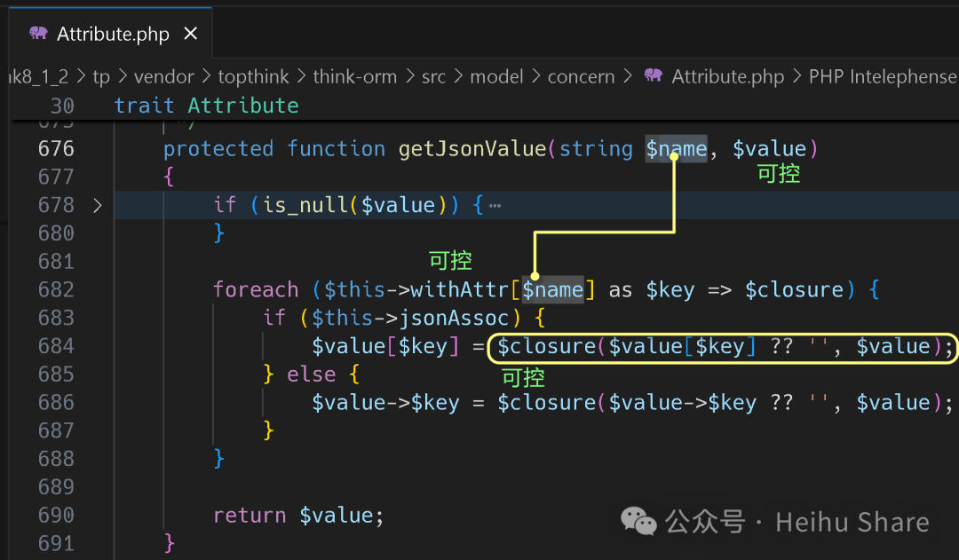Click 'withAttr' in the foreach line
The width and height of the screenshot is (959, 560).
(459, 289)
